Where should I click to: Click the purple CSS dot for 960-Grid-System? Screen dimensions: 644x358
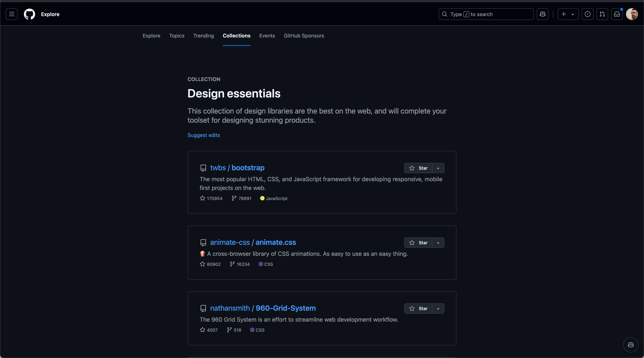click(x=252, y=330)
